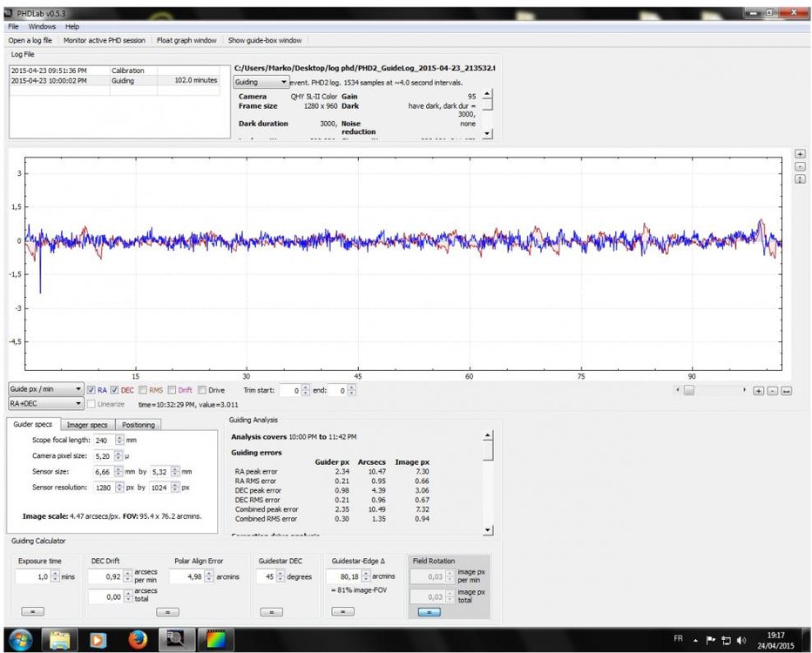Open colorful gradient app on taskbar
Screen dimensions: 812x653
(x=215, y=640)
